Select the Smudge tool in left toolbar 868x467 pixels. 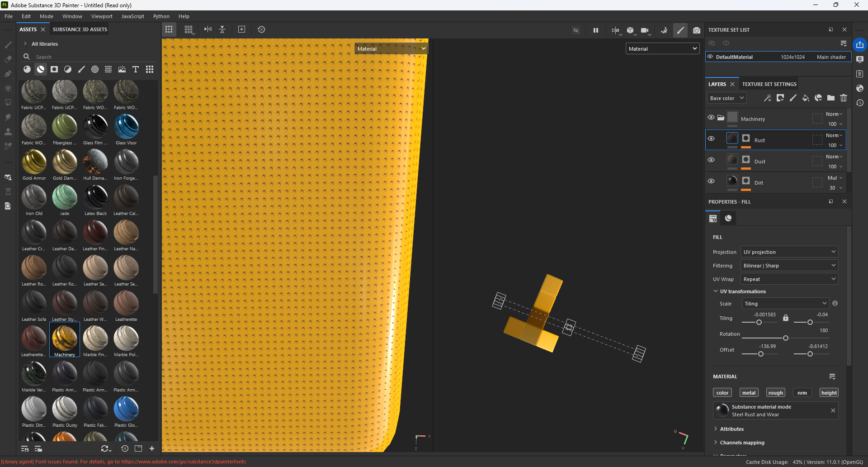(x=8, y=117)
